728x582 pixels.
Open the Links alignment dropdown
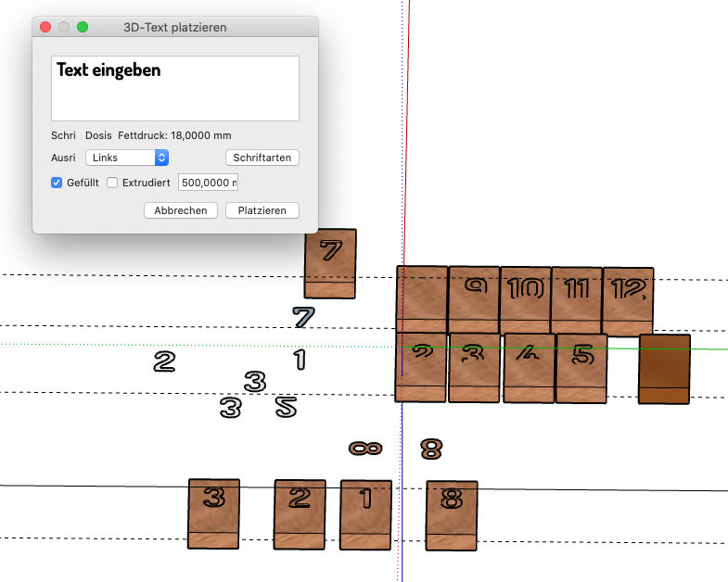(126, 158)
